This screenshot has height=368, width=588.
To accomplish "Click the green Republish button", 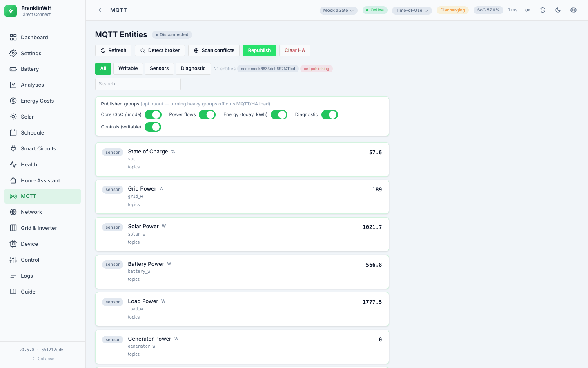I will click(x=260, y=51).
